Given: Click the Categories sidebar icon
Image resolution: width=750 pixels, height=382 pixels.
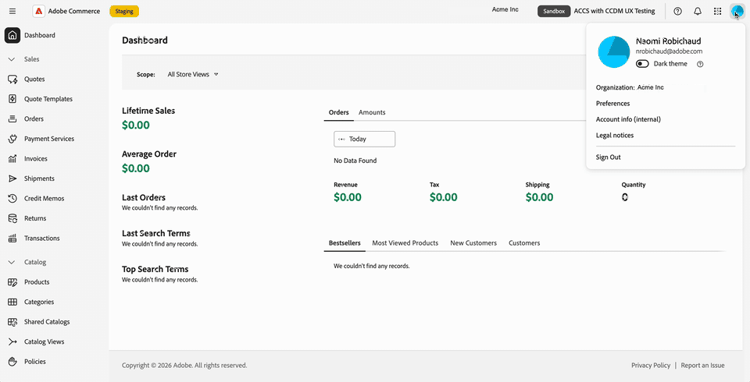Looking at the screenshot, I should coord(12,302).
